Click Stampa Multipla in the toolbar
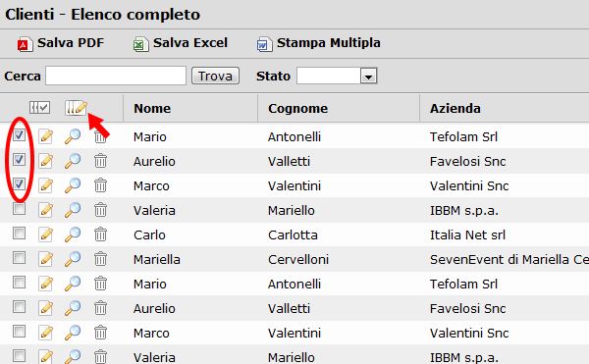This screenshot has width=589, height=364. pyautogui.click(x=318, y=43)
